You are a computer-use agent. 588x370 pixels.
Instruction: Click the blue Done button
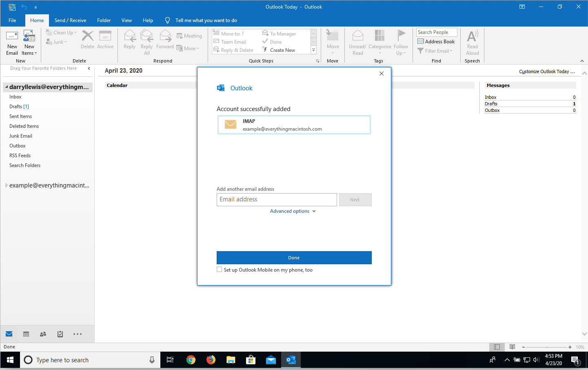(294, 258)
